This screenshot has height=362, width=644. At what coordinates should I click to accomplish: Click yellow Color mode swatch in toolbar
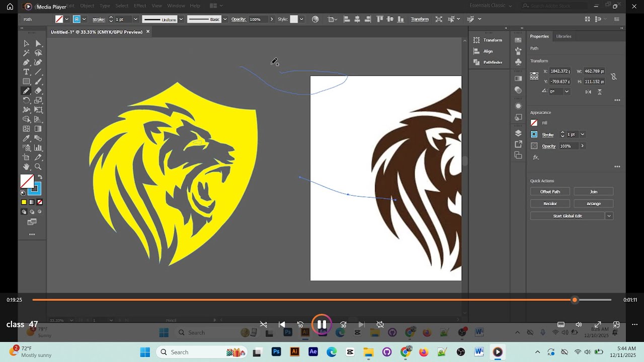pyautogui.click(x=24, y=202)
